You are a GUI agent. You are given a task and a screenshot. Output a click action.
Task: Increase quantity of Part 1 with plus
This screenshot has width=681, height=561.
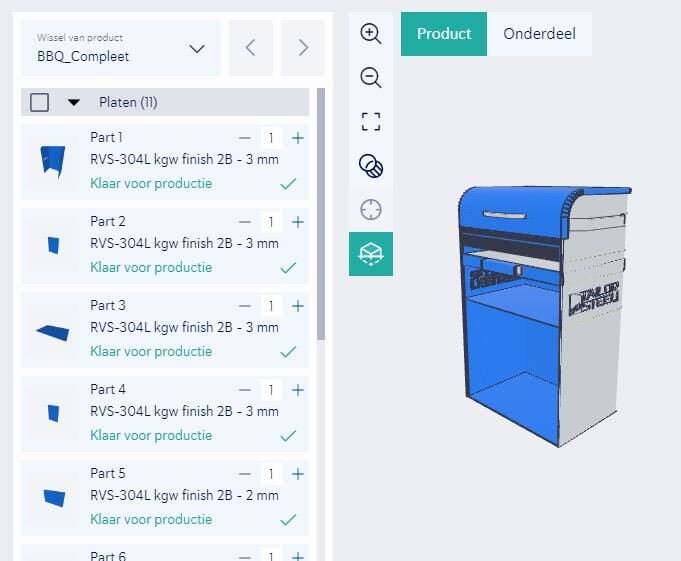[298, 138]
